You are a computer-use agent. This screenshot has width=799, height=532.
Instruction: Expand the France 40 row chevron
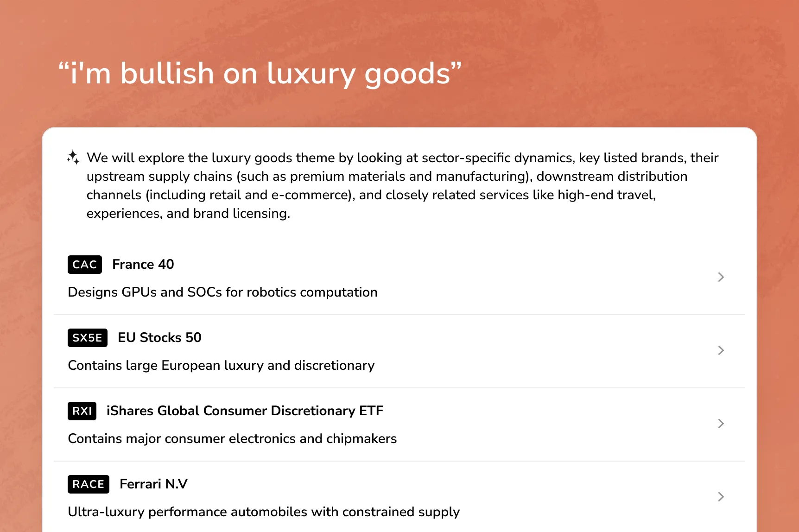click(721, 277)
